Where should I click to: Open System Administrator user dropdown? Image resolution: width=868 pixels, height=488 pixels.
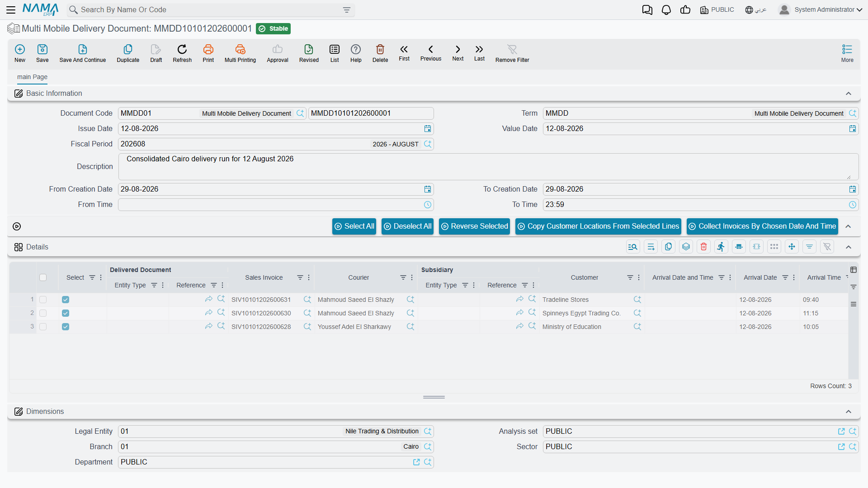tap(821, 9)
